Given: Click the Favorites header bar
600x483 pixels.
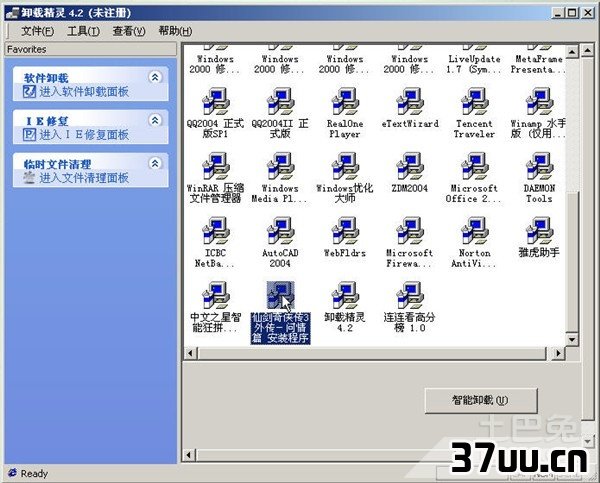Looking at the screenshot, I should pyautogui.click(x=91, y=49).
